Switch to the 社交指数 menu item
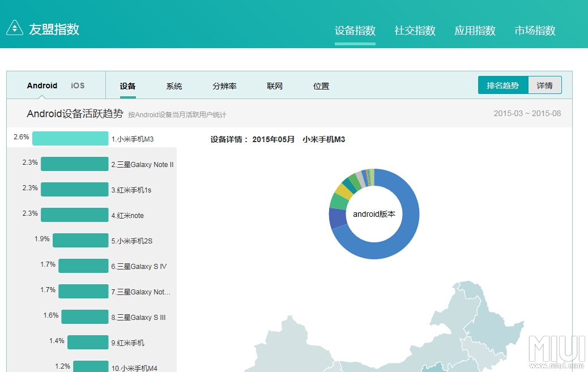The width and height of the screenshot is (588, 372). click(x=414, y=31)
